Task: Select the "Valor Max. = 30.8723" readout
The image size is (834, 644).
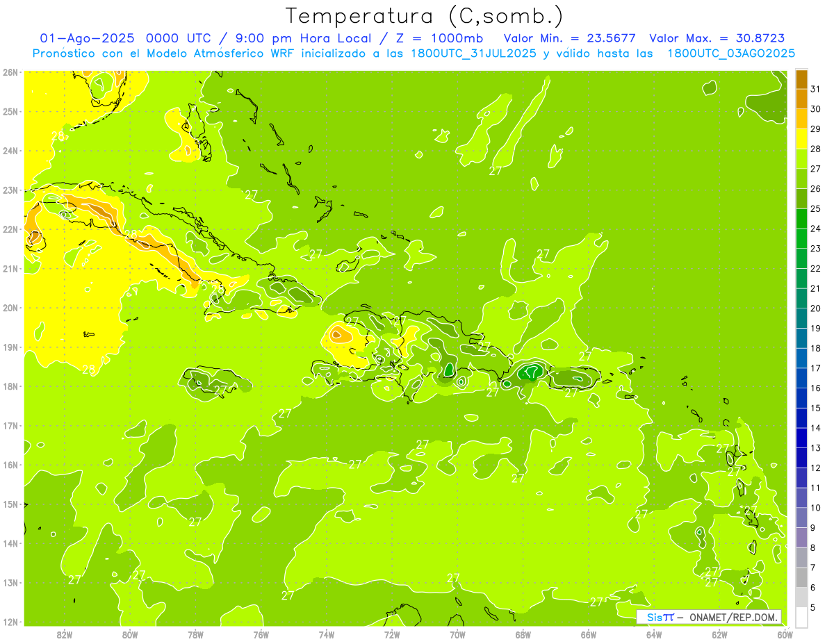Action: [718, 38]
